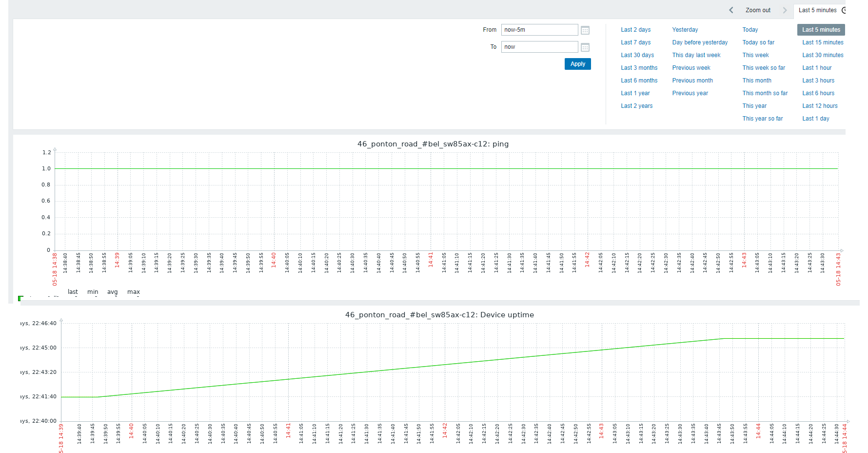The image size is (868, 453).
Task: Choose the Last 7 days range
Action: pos(635,42)
